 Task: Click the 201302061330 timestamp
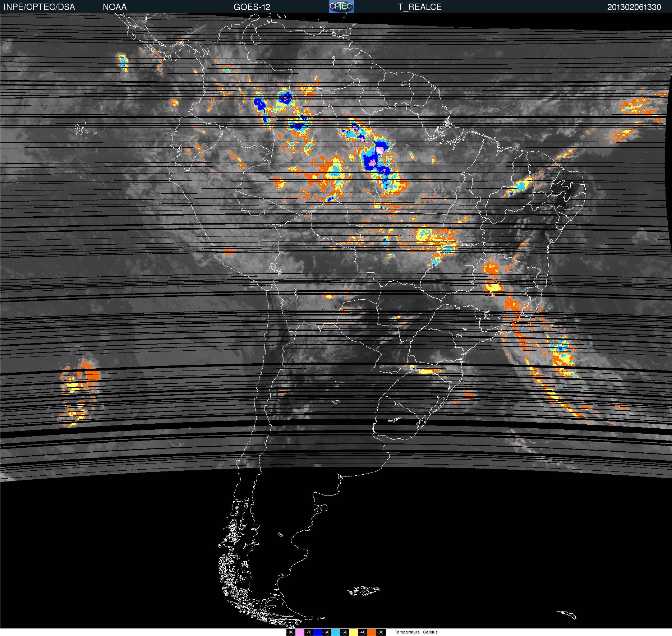634,7
